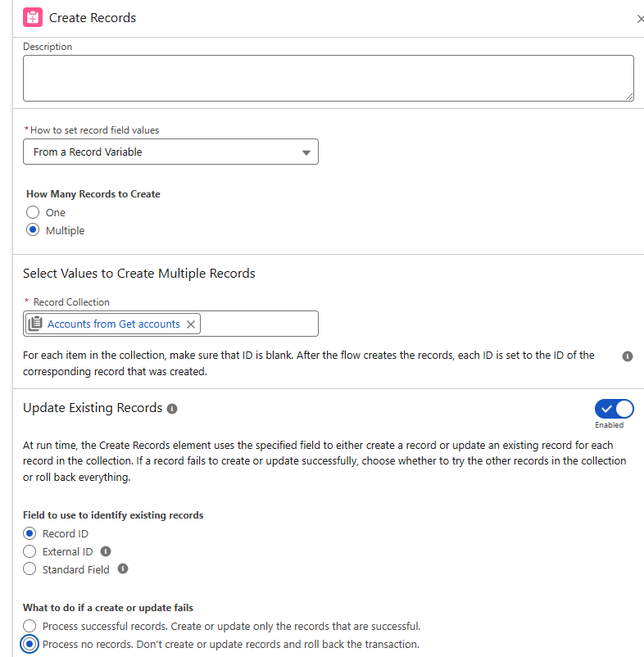Close the Create Records panel
This screenshot has height=657, width=644.
click(640, 19)
